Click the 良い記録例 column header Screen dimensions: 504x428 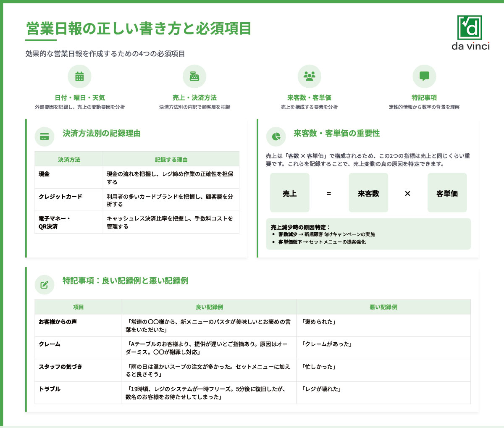[209, 307]
